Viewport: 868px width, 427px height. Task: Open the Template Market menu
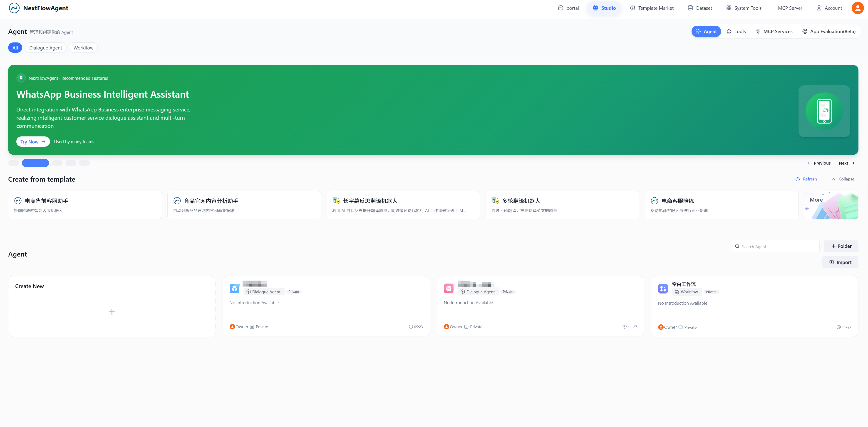(x=652, y=8)
